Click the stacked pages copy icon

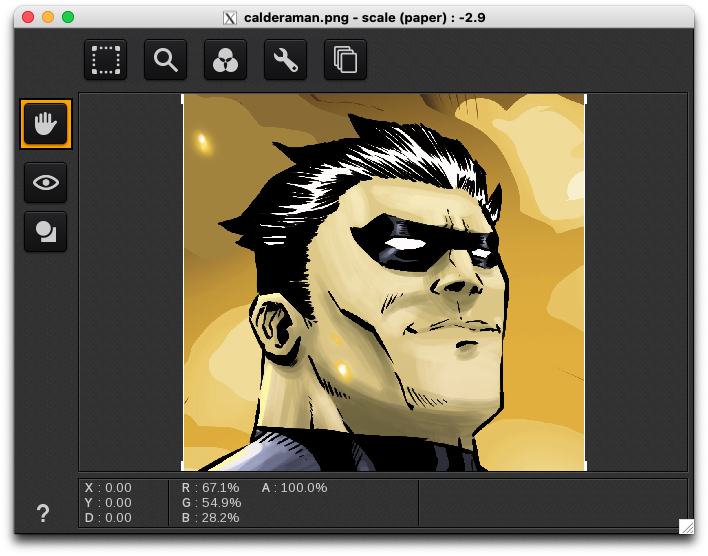[345, 61]
